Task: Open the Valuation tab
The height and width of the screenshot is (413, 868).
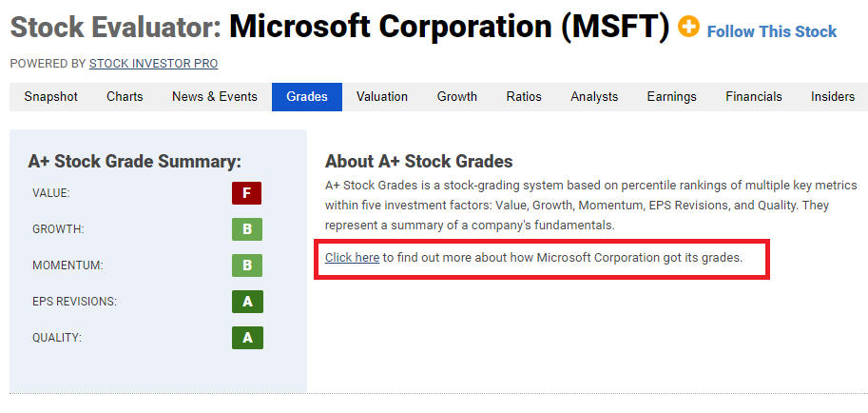Action: coord(382,97)
